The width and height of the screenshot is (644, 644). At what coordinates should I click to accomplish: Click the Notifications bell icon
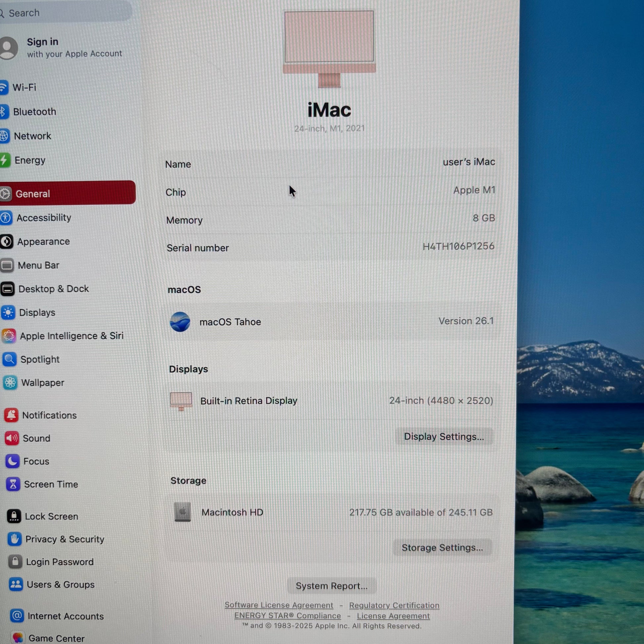(11, 415)
